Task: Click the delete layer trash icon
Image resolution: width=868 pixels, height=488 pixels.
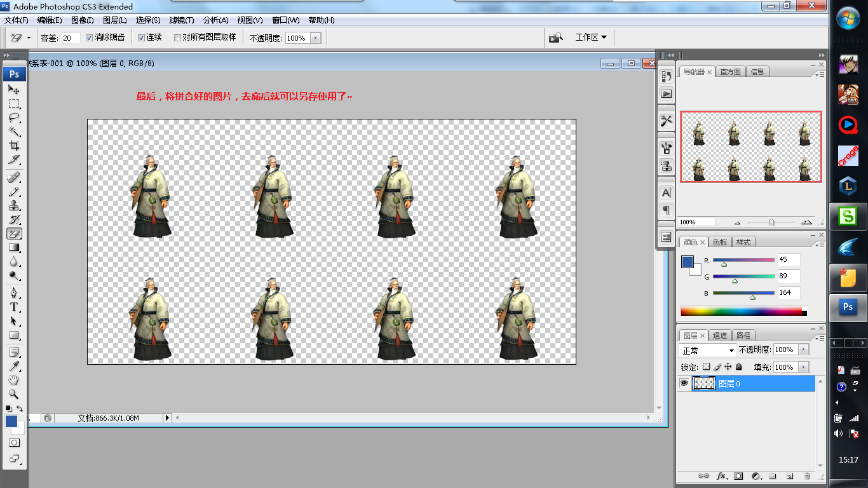Action: click(807, 475)
